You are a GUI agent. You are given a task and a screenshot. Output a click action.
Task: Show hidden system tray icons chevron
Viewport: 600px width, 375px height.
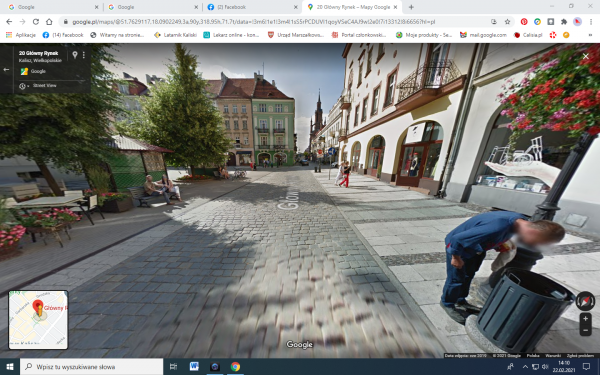(525, 367)
